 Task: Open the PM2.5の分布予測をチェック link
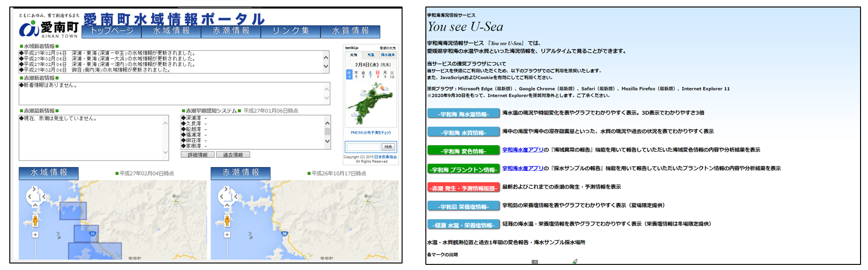pyautogui.click(x=371, y=133)
